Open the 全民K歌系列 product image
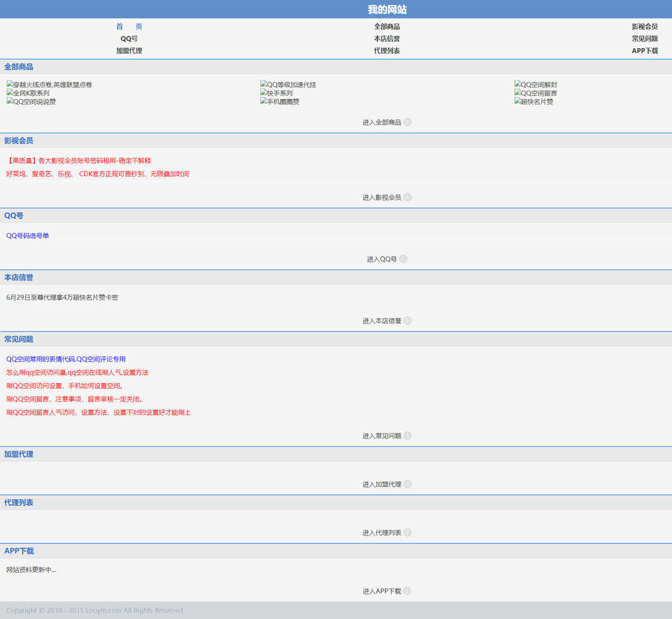Image resolution: width=672 pixels, height=619 pixels. tap(28, 93)
